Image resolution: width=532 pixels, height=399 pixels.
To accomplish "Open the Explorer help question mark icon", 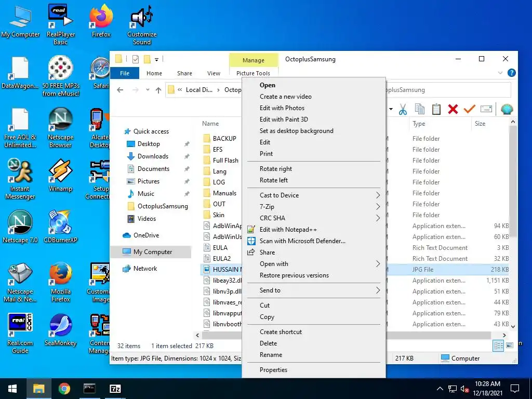I will (511, 73).
